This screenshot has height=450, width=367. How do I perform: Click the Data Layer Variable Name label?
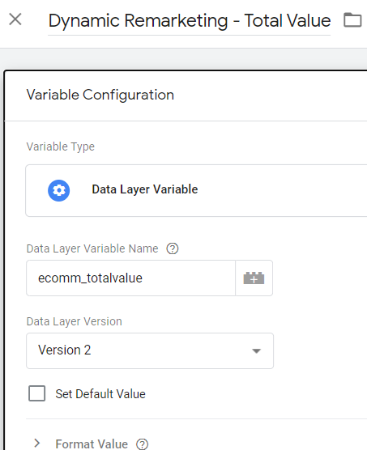pos(92,249)
